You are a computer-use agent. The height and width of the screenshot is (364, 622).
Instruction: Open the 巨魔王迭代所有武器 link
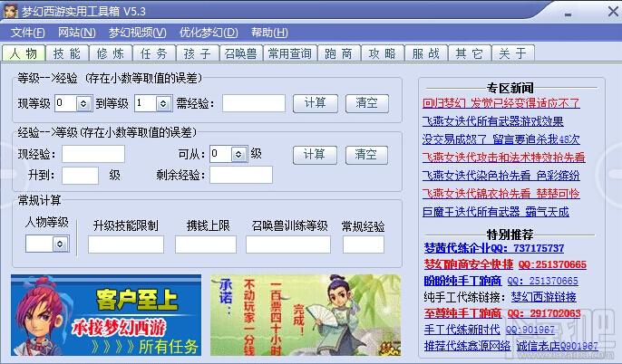tap(495, 212)
